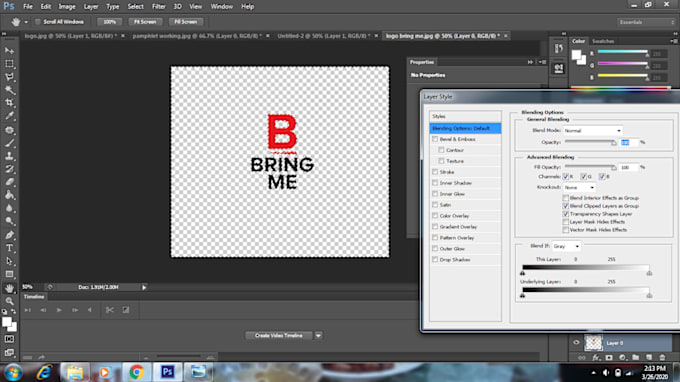Click the Fill Screen button

[x=186, y=22]
